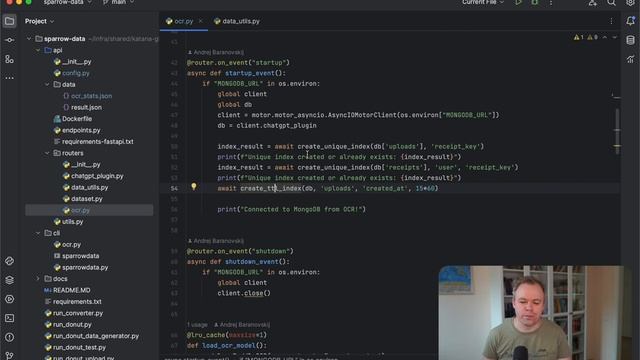The image size is (640, 360).
Task: Click author hint above startup_event
Action: pos(216,52)
